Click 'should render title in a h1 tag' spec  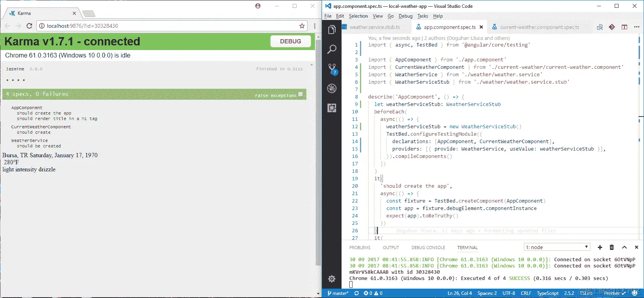pos(57,118)
